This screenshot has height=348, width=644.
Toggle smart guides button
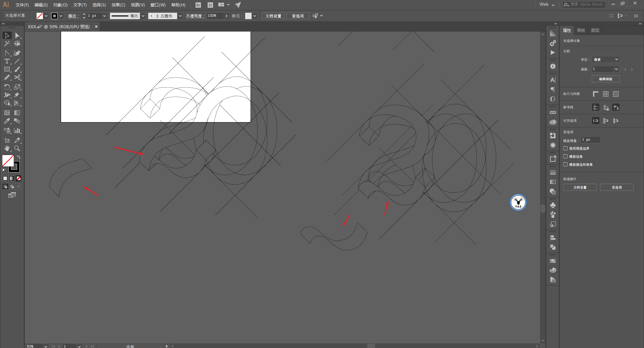click(616, 107)
